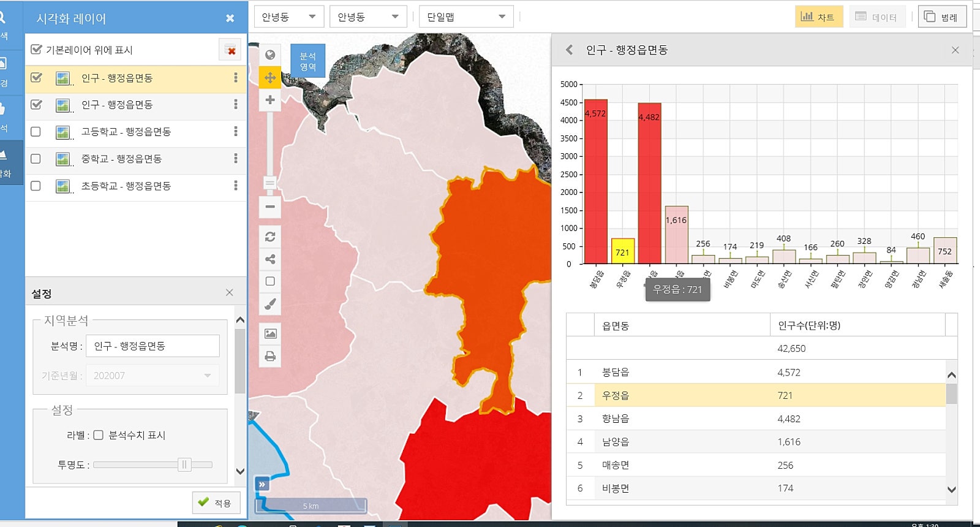Select the brush tool in map toolbar
Viewport: 980px width, 527px height.
click(270, 304)
